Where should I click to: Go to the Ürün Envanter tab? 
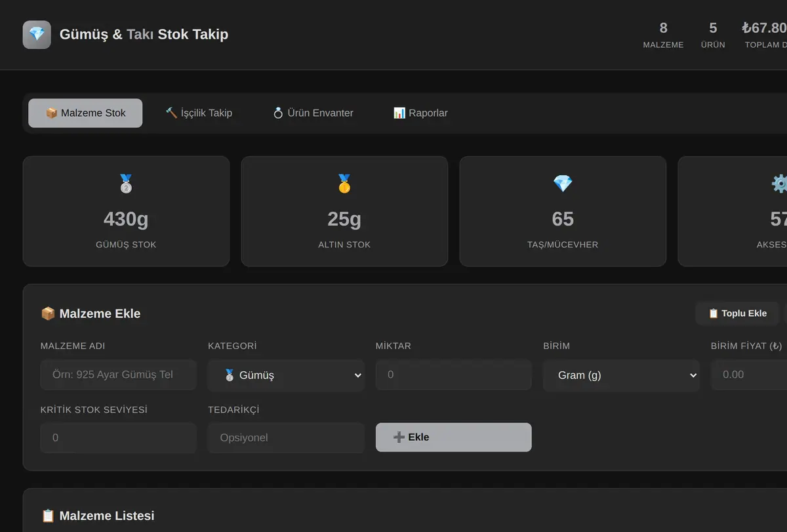coord(313,113)
